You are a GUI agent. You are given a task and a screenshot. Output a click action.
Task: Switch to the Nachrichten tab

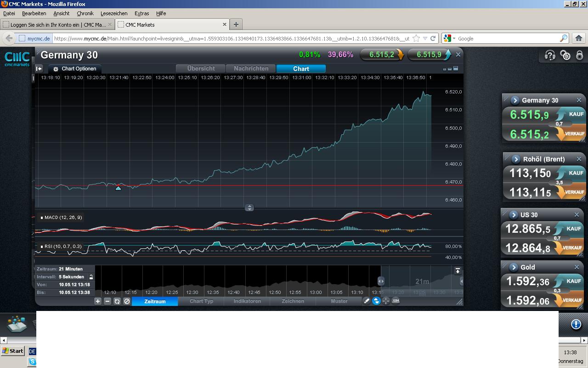251,69
